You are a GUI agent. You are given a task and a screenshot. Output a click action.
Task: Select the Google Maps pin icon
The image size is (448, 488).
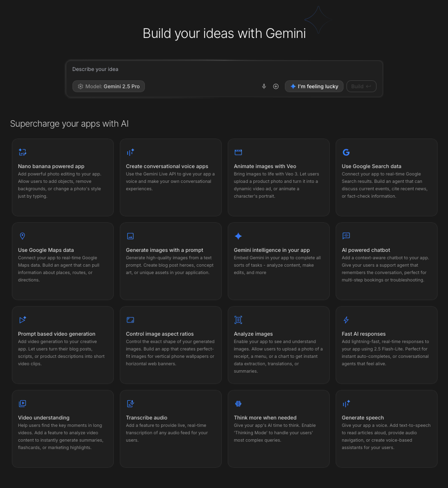(22, 236)
